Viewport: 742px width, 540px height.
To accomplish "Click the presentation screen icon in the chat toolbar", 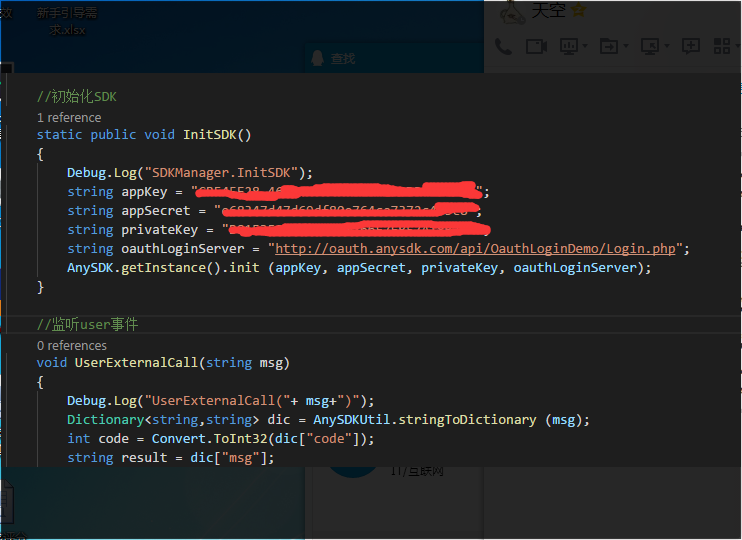I will pos(568,46).
